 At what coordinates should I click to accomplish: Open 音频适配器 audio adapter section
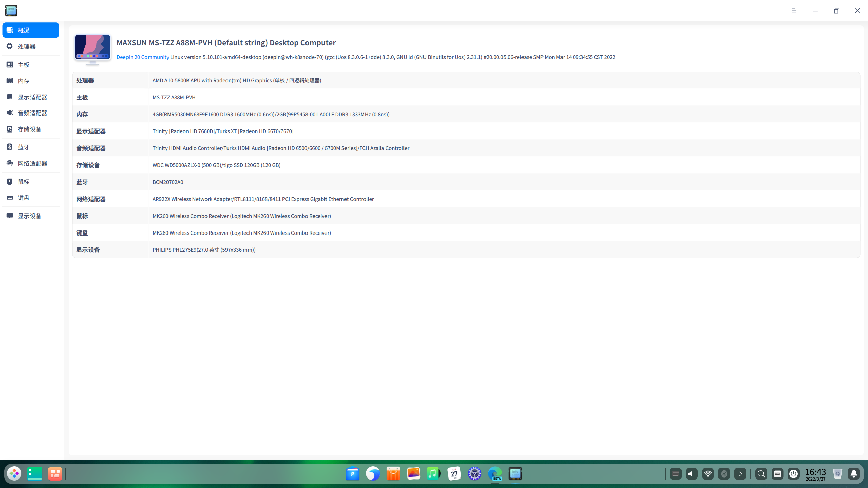coord(32,113)
